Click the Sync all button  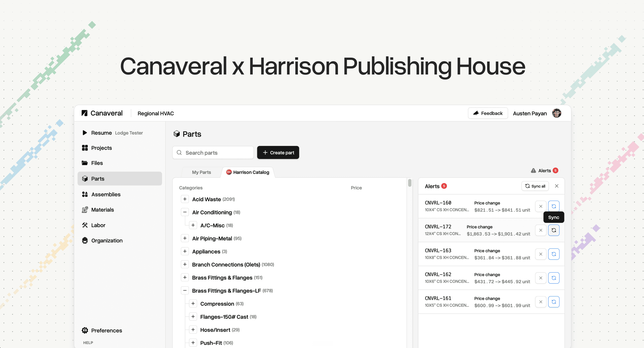pyautogui.click(x=535, y=186)
